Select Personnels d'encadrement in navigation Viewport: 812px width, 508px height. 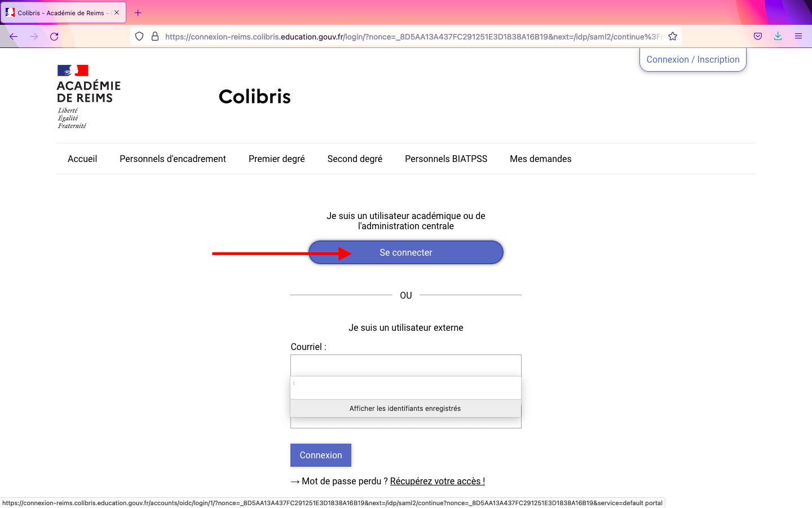coord(173,159)
